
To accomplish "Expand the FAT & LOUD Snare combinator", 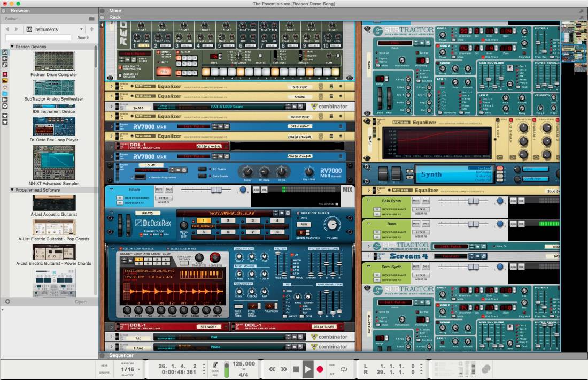I will 111,107.
